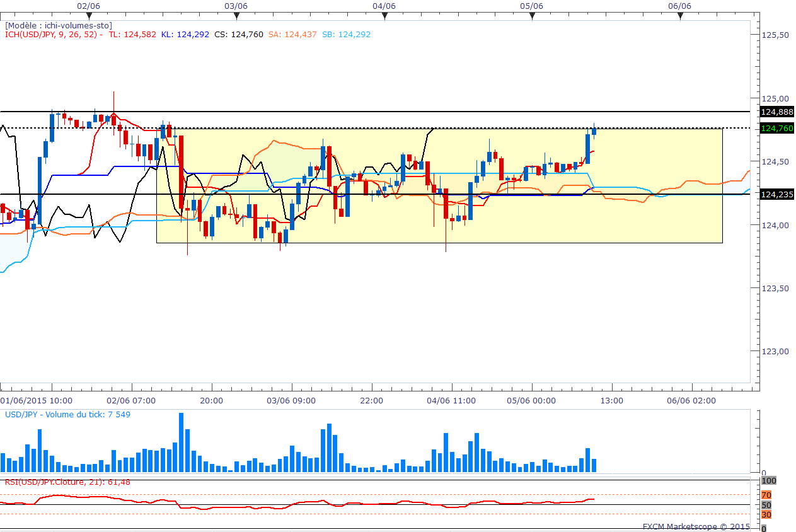The height and width of the screenshot is (532, 796).
Task: Click the 01/06/2015 10:00 time label
Action: click(x=36, y=400)
